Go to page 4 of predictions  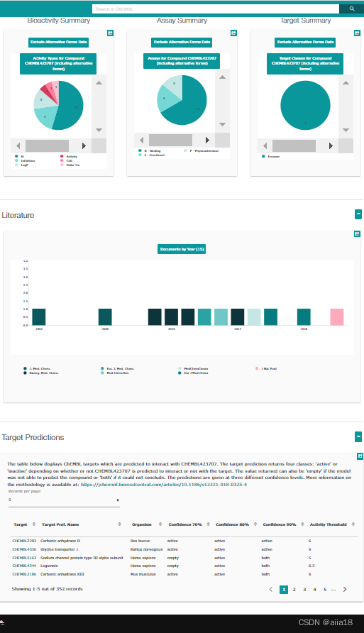[x=315, y=590]
